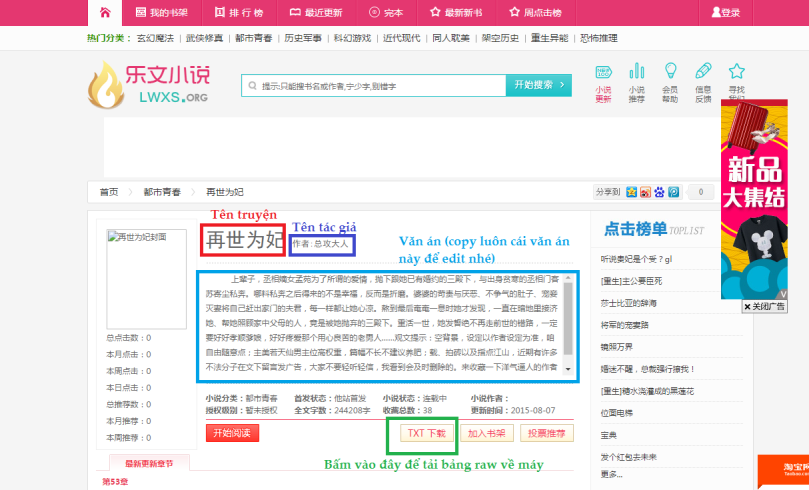Open the 都市青春 breadcrumb link
Viewport: 809px width, 490px height.
coord(161,191)
